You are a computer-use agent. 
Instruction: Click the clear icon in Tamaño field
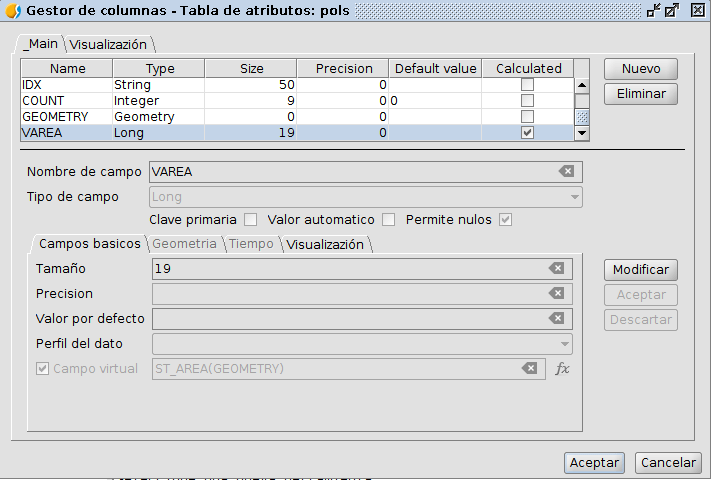[x=557, y=269]
